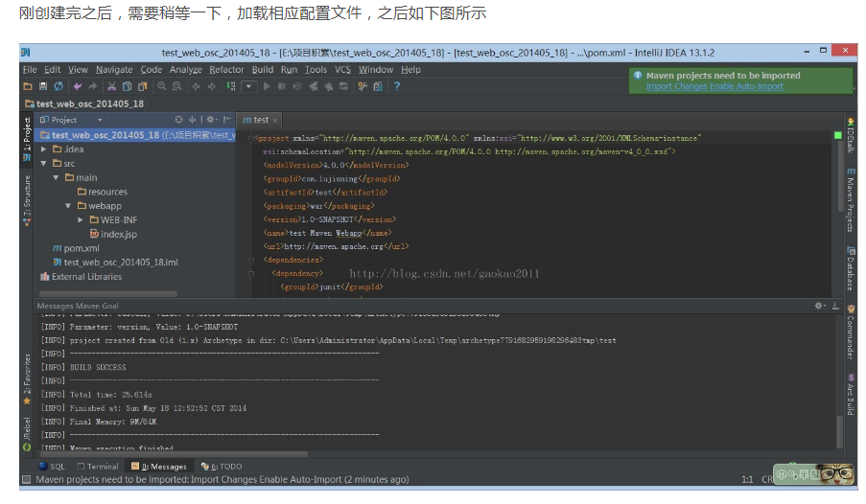Click the Debug bug icon
Image resolution: width=866 pixels, height=504 pixels.
[x=282, y=86]
